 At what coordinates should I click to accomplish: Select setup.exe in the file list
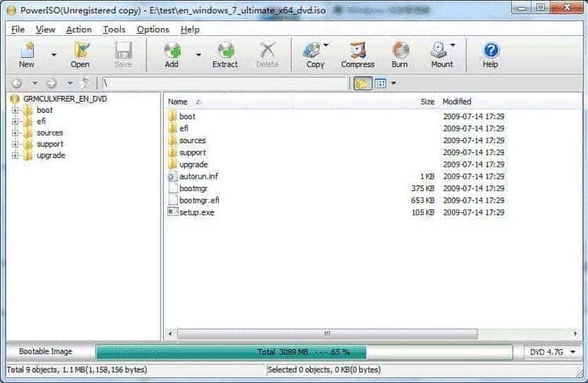(x=197, y=212)
